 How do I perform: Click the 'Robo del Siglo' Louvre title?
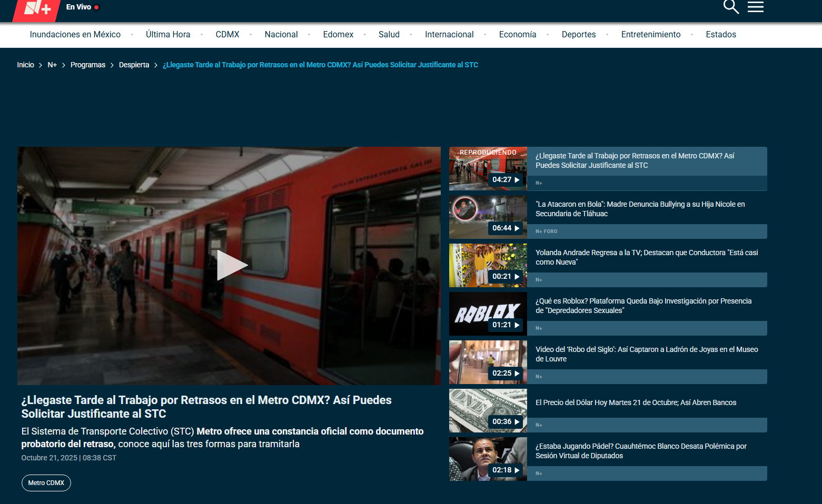click(647, 354)
